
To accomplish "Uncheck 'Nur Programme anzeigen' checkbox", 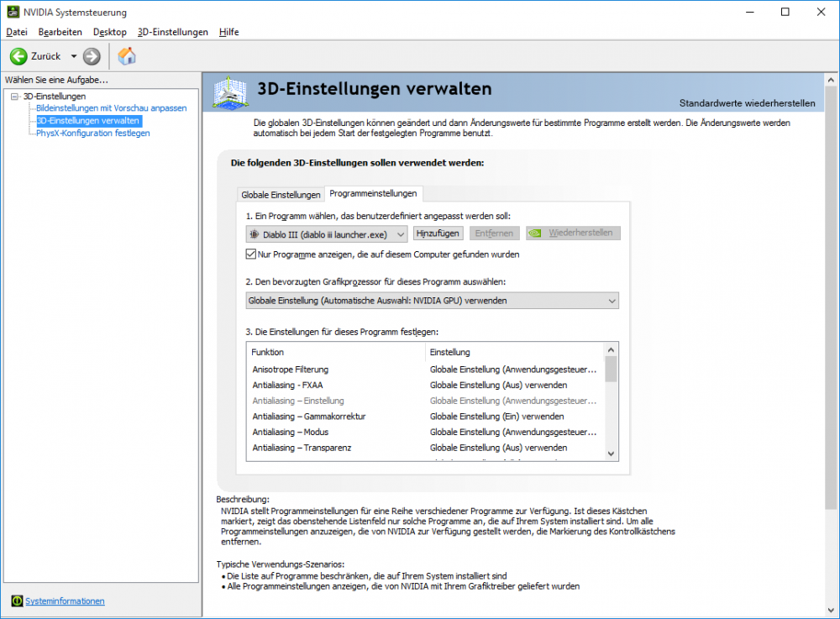I will (251, 254).
